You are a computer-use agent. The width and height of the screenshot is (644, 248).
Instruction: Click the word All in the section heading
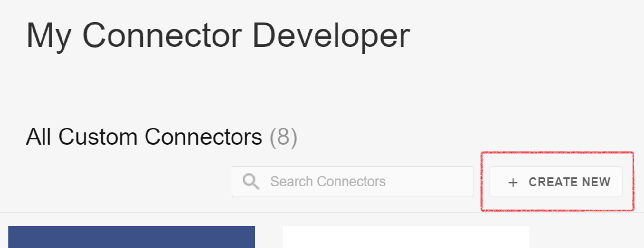point(38,137)
